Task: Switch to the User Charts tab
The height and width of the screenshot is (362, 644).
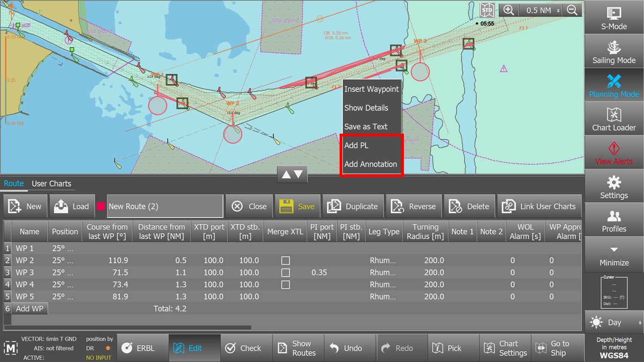Action: click(x=52, y=184)
